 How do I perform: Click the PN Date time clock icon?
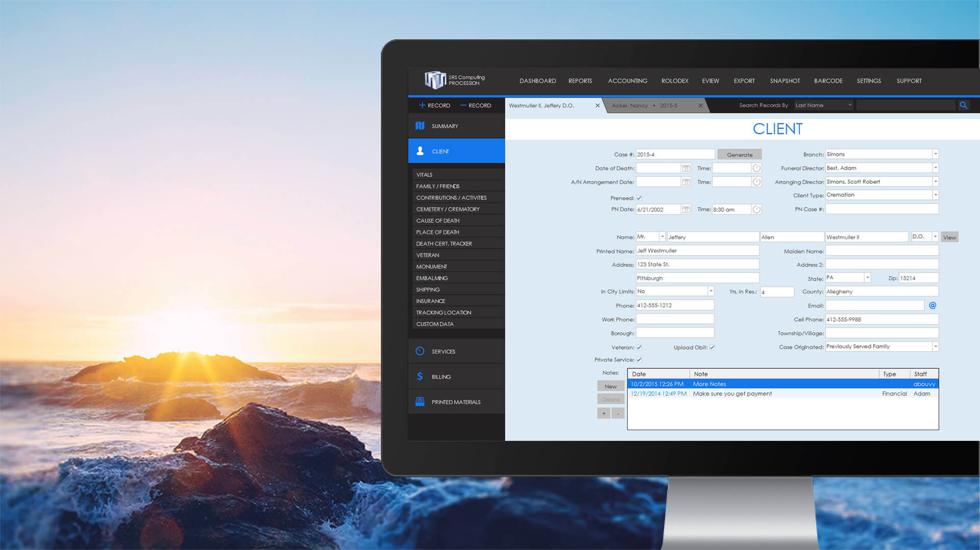click(x=756, y=210)
